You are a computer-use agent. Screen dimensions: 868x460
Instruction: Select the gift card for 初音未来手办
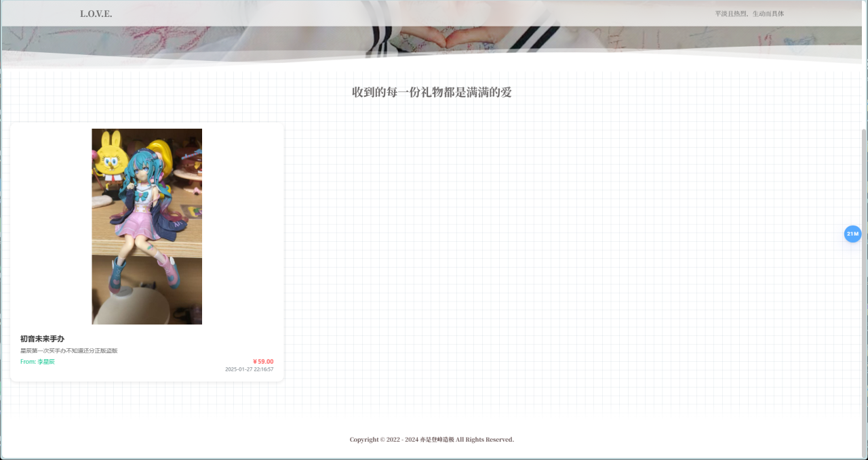[x=146, y=251]
